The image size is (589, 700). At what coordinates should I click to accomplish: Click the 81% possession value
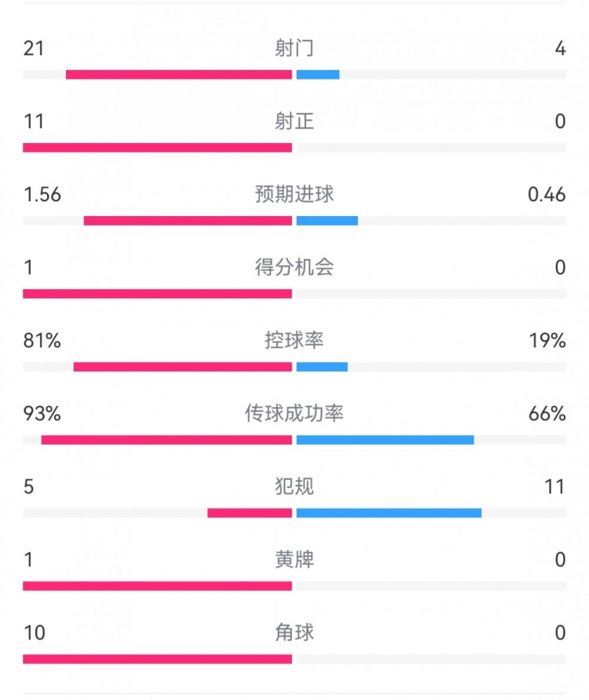click(42, 340)
